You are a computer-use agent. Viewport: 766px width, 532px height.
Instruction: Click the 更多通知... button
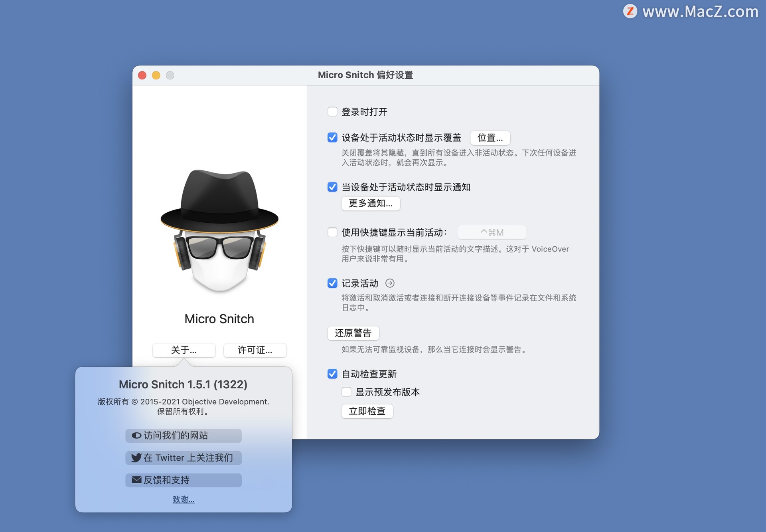coord(371,203)
